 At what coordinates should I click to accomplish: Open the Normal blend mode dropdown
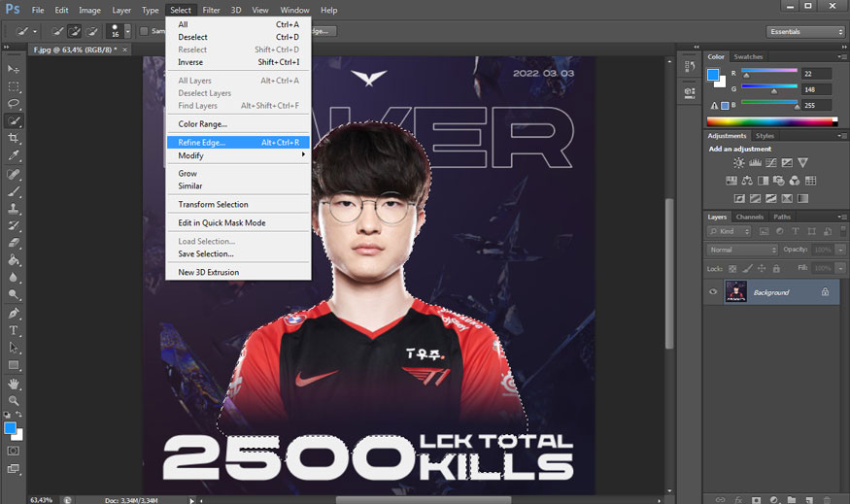tap(742, 250)
